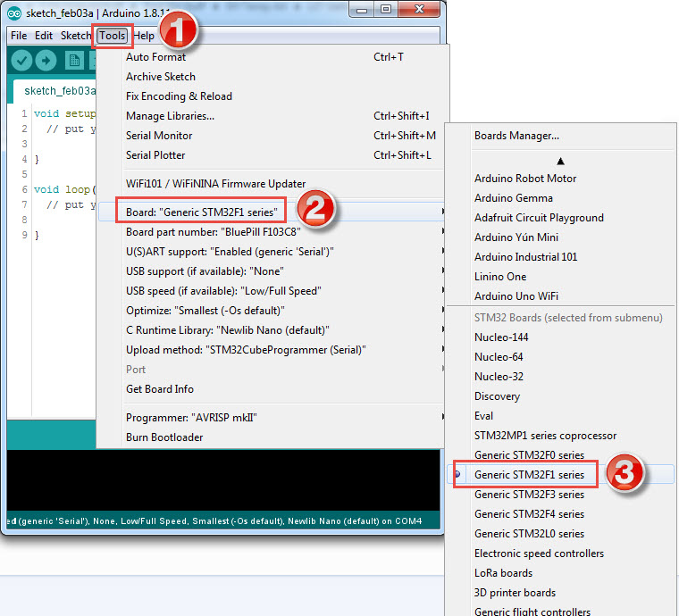Select Arduino Yún Mini board
The height and width of the screenshot is (616, 679).
coord(561,237)
